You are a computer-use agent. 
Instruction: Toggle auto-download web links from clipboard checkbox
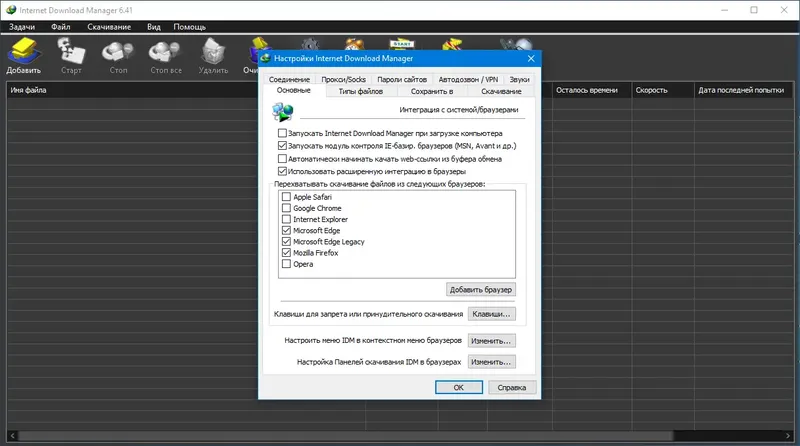tap(282, 159)
